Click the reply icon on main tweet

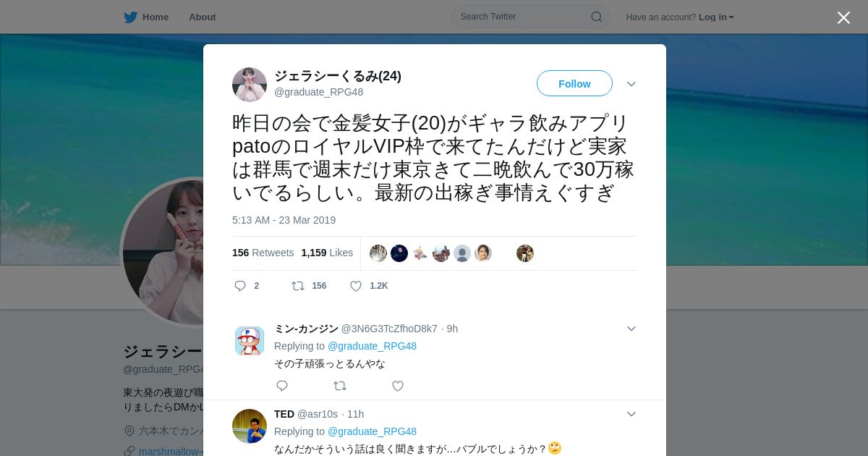tap(240, 286)
